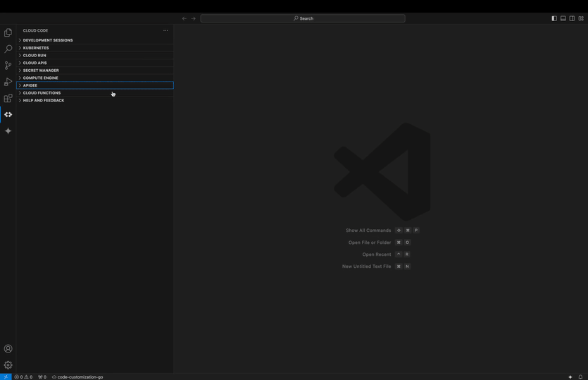Viewport: 588px width, 380px height.
Task: Expand the Secret Manager section
Action: (x=95, y=71)
